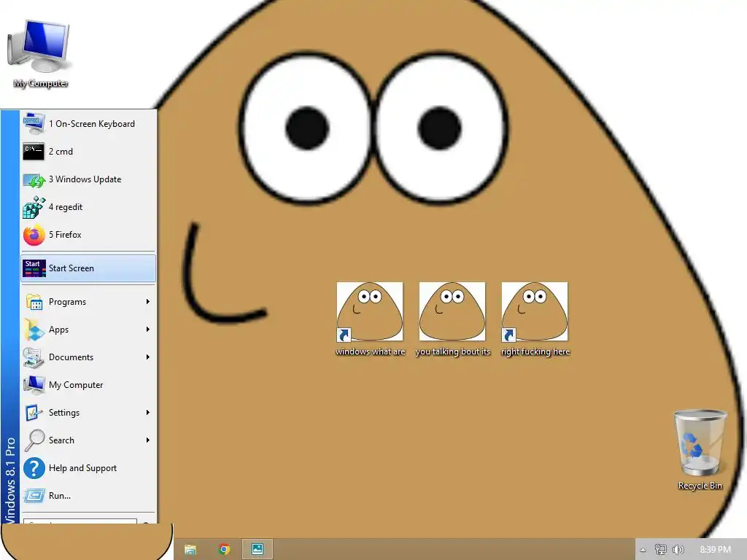This screenshot has width=747, height=560.
Task: Click the 8:39 PM taskbar clock
Action: [x=715, y=550]
